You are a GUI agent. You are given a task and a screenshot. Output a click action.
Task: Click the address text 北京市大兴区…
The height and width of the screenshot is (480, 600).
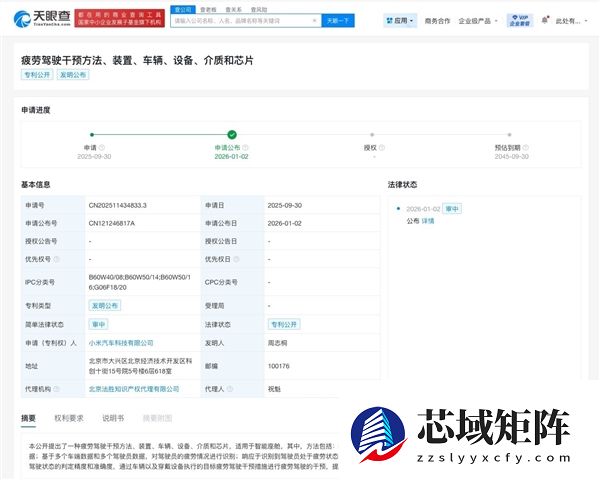pos(140,366)
